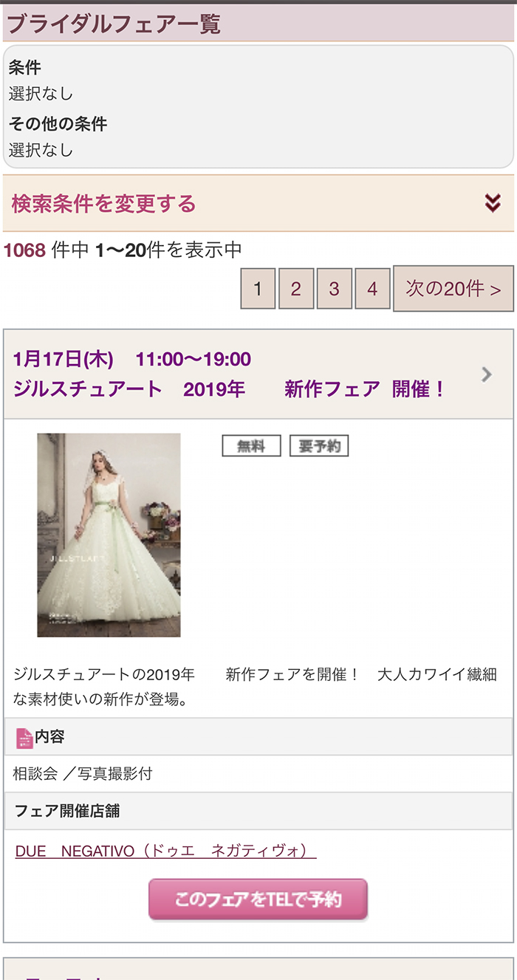Screen dimensions: 517x980
Task: Click the フェア開催店舗 section header
Action: coord(258,811)
